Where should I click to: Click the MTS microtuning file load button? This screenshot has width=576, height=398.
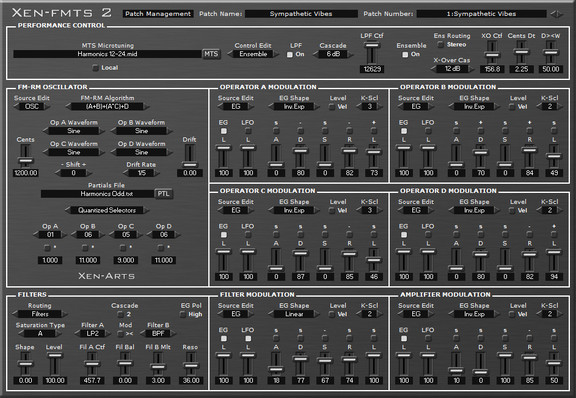[x=211, y=54]
